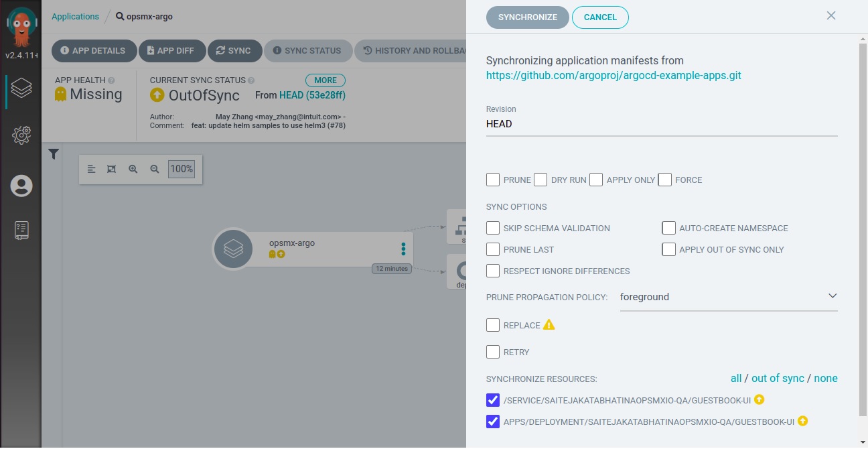Zoom out on the resource tree

click(155, 170)
